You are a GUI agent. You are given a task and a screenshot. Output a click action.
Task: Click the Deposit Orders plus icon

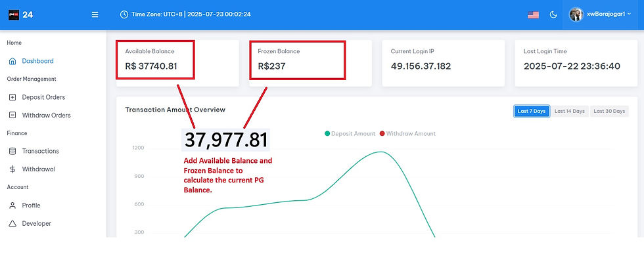[12, 97]
